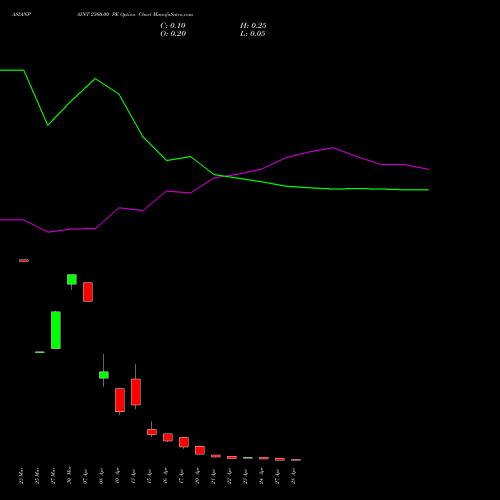Image resolution: width=500 pixels, height=500 pixels.
Task: Click the peak of the purple indicator line
Action: pos(333,147)
